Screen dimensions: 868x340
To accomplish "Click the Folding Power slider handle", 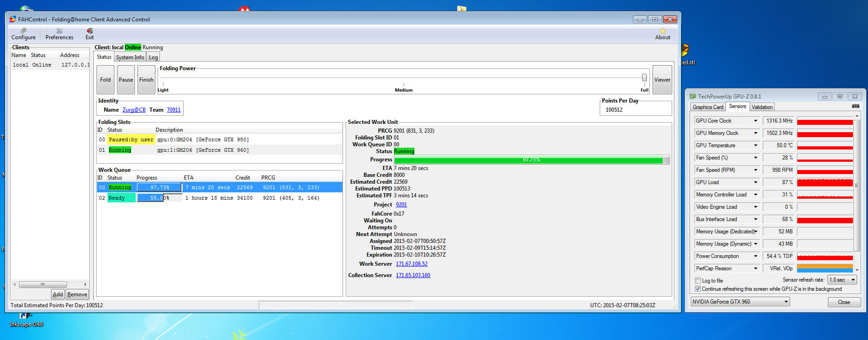I will (644, 77).
